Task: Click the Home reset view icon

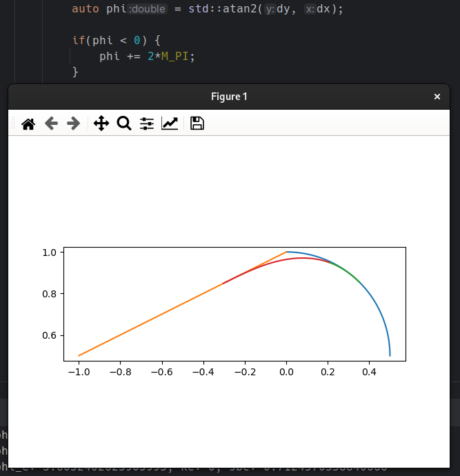Action: [28, 124]
